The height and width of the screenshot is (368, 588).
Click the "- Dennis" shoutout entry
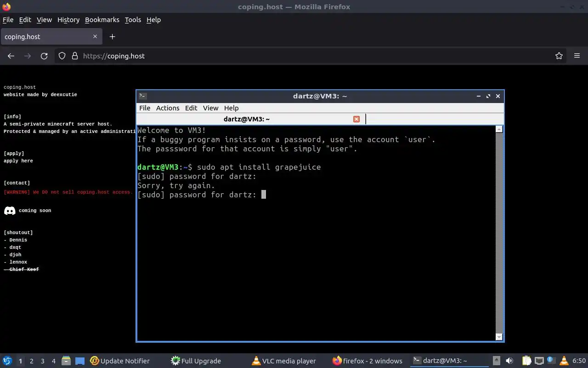tap(16, 240)
